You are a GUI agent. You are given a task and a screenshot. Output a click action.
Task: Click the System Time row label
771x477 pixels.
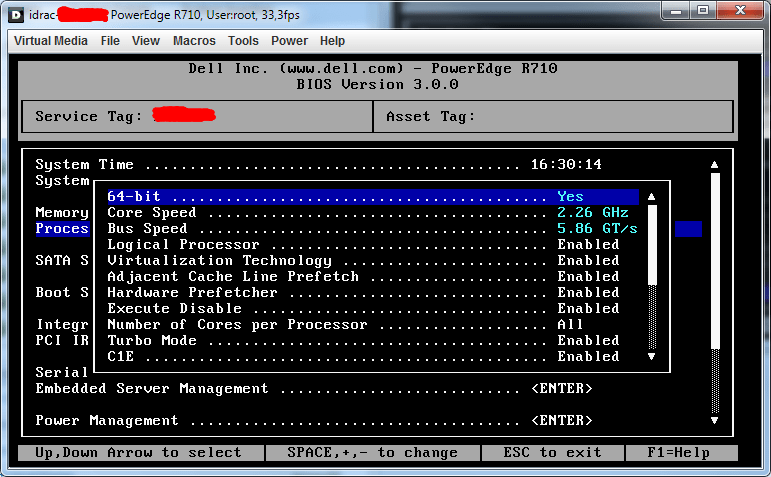(84, 165)
